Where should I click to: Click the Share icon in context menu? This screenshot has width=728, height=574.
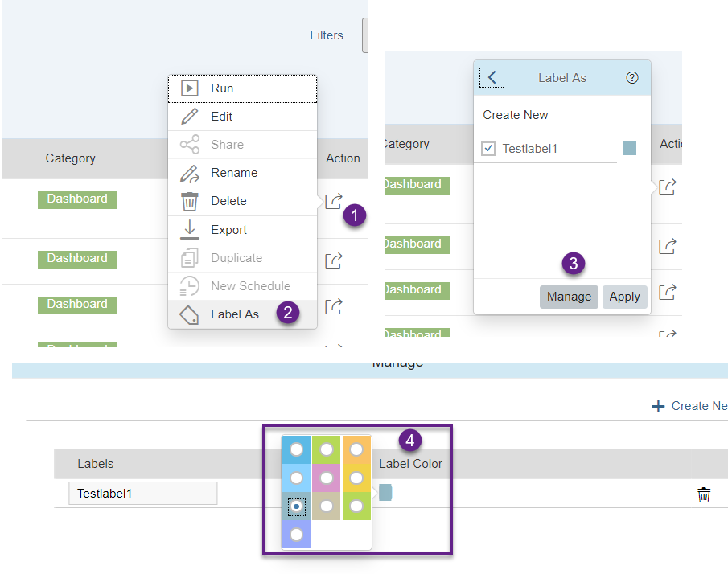tap(189, 145)
